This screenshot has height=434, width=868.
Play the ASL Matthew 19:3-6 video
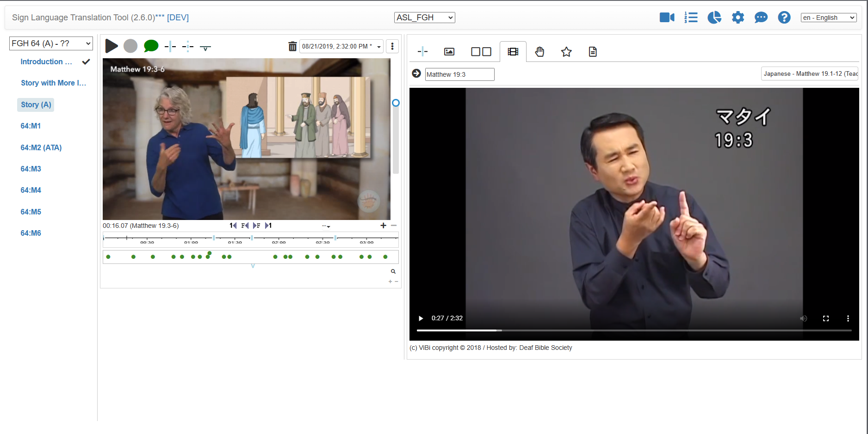(x=112, y=46)
